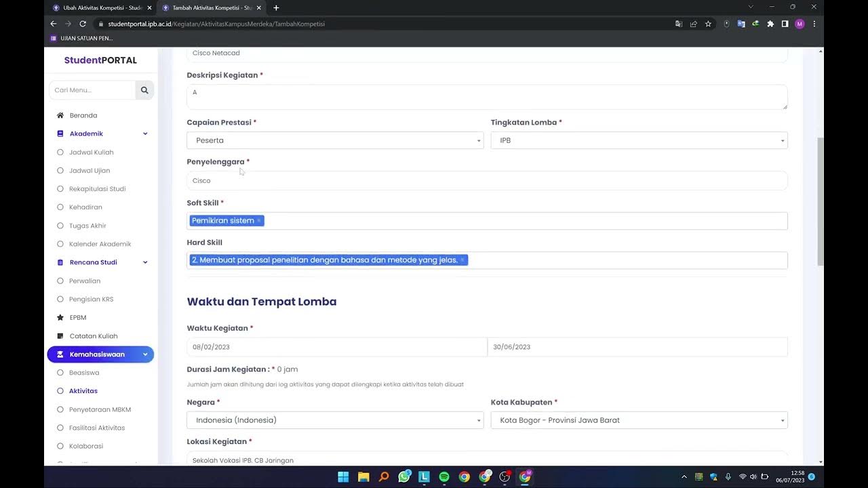The image size is (868, 488).
Task: Show hidden system tray icons
Action: 684,477
